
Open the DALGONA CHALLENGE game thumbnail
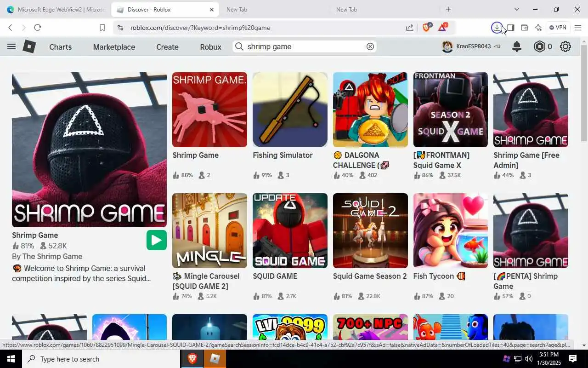[370, 109]
